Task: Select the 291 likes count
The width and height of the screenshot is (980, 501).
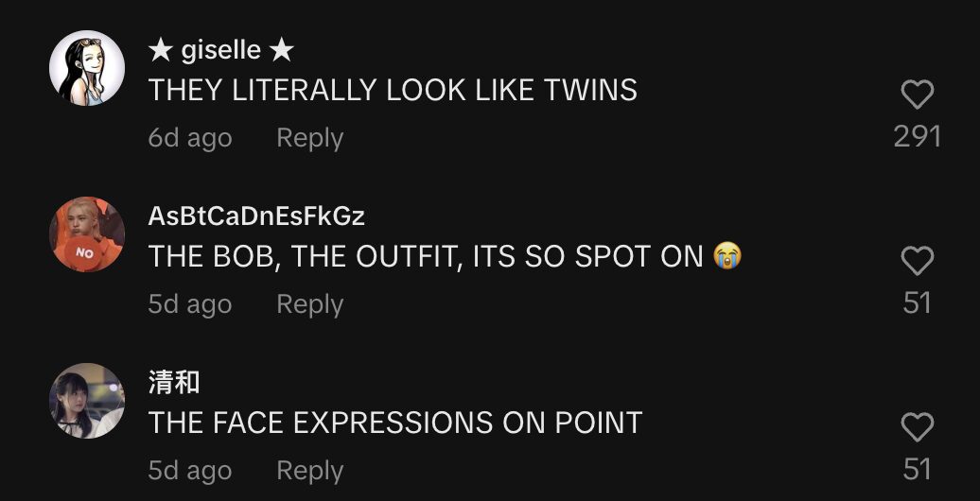Action: point(917,136)
